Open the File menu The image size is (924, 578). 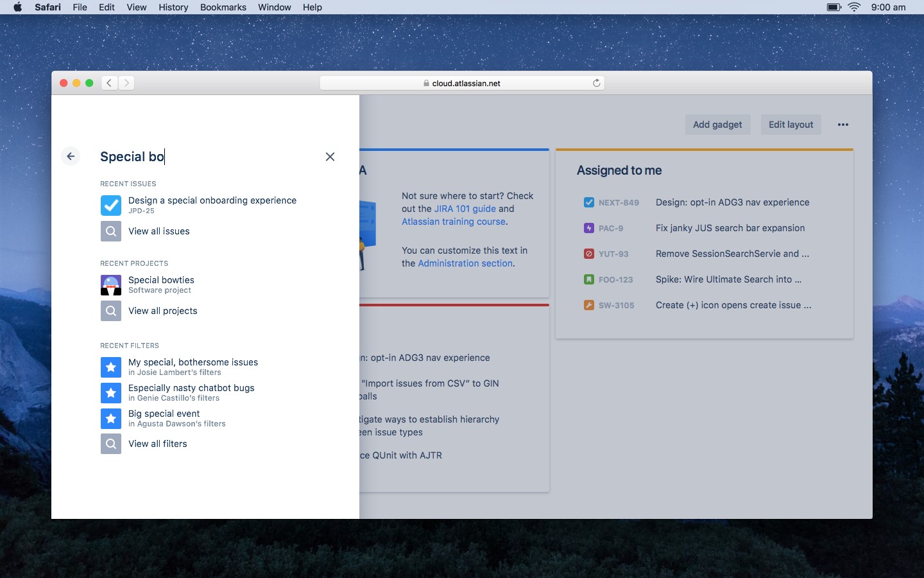(x=80, y=7)
